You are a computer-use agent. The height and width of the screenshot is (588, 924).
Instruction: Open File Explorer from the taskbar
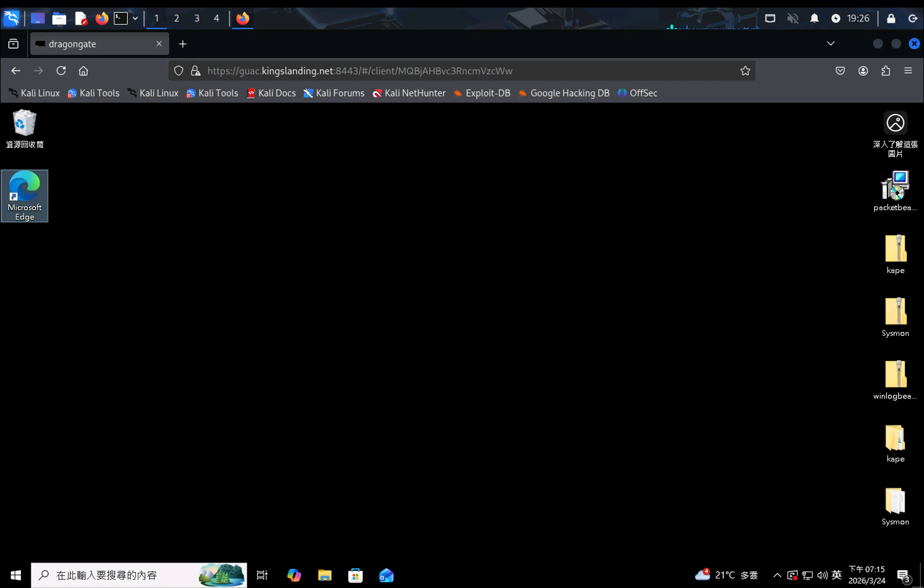tap(325, 575)
